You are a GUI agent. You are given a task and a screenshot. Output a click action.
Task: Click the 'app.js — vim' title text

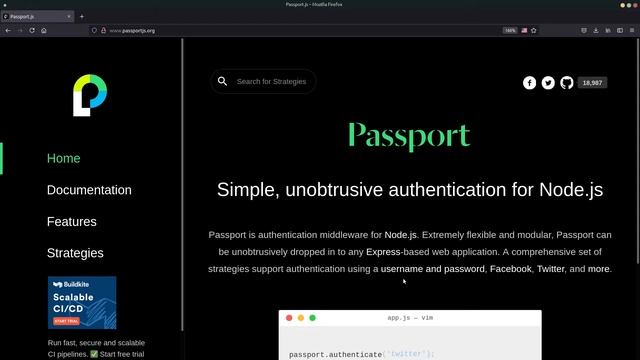point(410,318)
